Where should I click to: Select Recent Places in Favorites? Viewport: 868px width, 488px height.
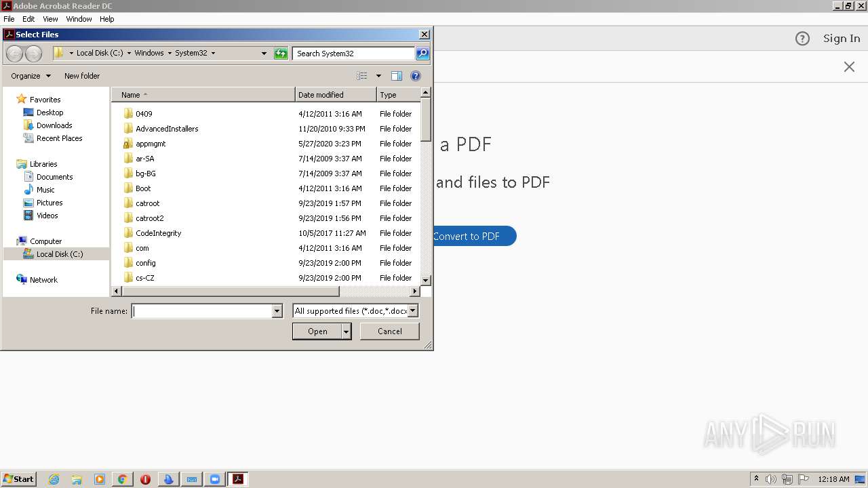click(x=59, y=138)
